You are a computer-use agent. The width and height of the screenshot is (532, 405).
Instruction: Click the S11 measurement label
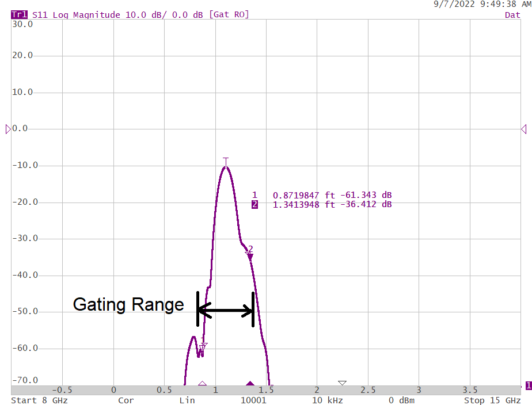click(40, 15)
